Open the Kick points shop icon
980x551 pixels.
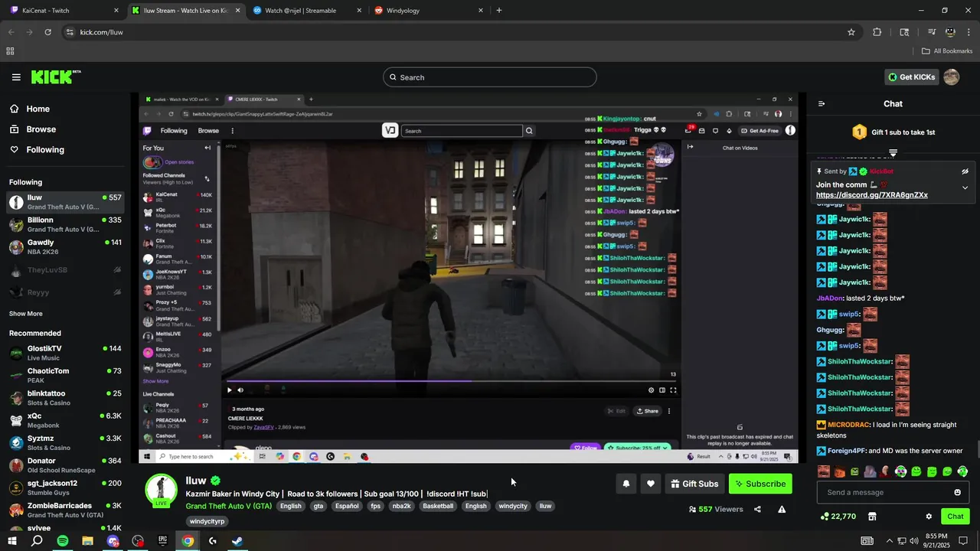tap(871, 517)
